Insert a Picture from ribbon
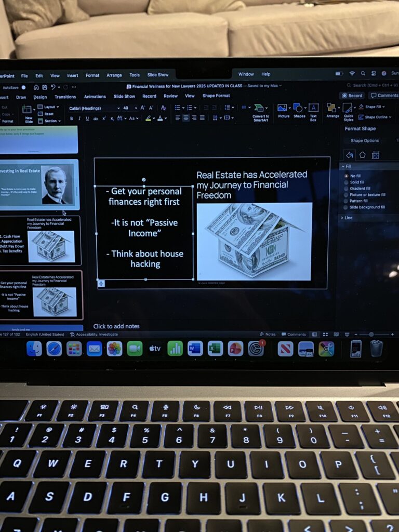 pyautogui.click(x=283, y=111)
